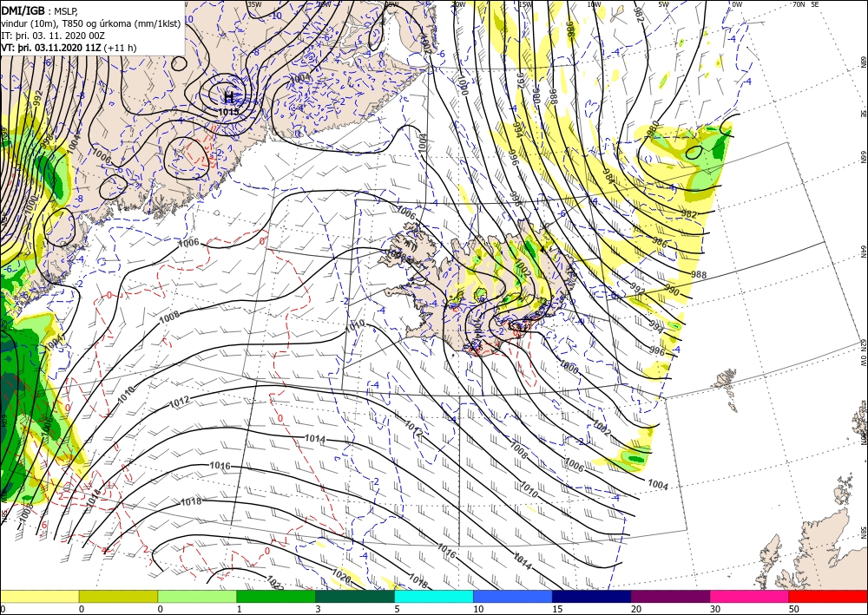Click the '1022' isobar label

pos(275,582)
